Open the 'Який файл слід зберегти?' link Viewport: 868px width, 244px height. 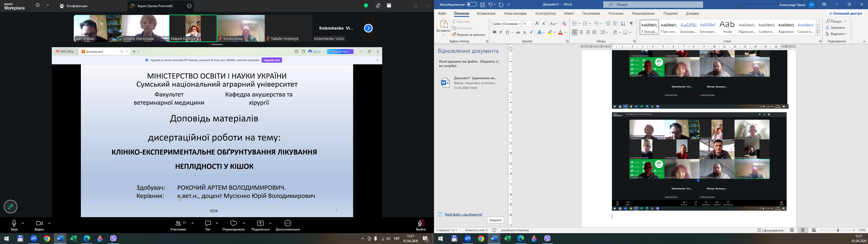coord(463,214)
